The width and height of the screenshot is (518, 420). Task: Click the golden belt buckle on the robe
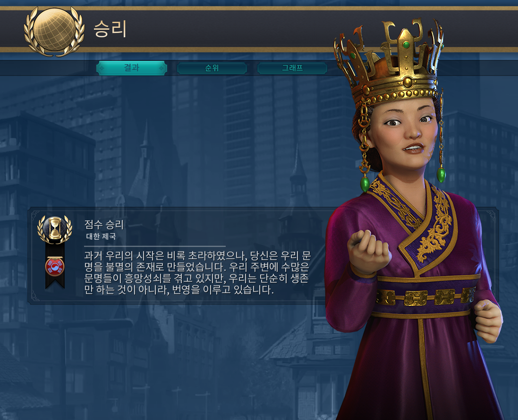[x=416, y=298]
